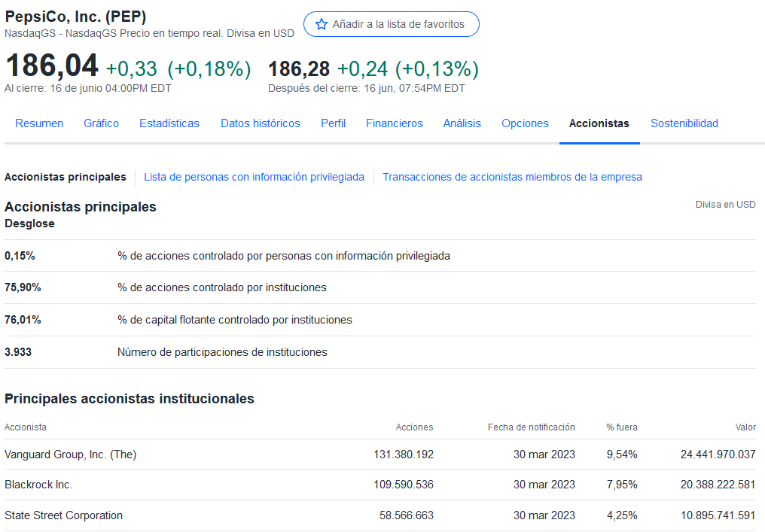Open the Análisis tab
Screen dimensions: 765x532
point(462,123)
